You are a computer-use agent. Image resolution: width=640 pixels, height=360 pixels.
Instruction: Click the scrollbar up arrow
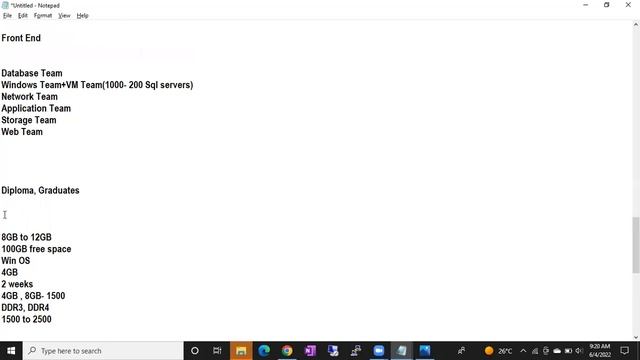(x=636, y=24)
